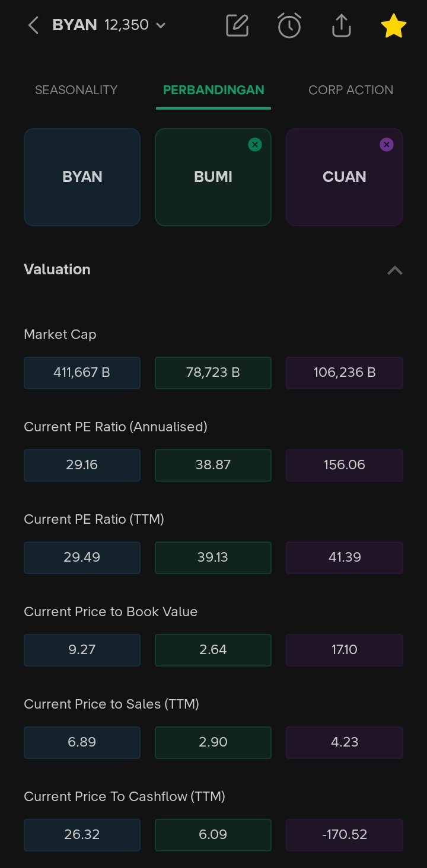This screenshot has width=427, height=868.
Task: Tap CUAN market cap 106,236 B
Action: [x=345, y=373]
